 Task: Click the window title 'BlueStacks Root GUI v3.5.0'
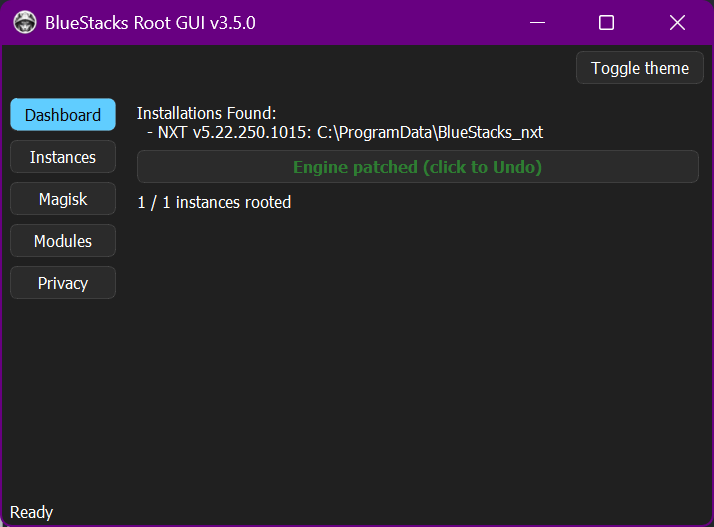click(x=150, y=23)
